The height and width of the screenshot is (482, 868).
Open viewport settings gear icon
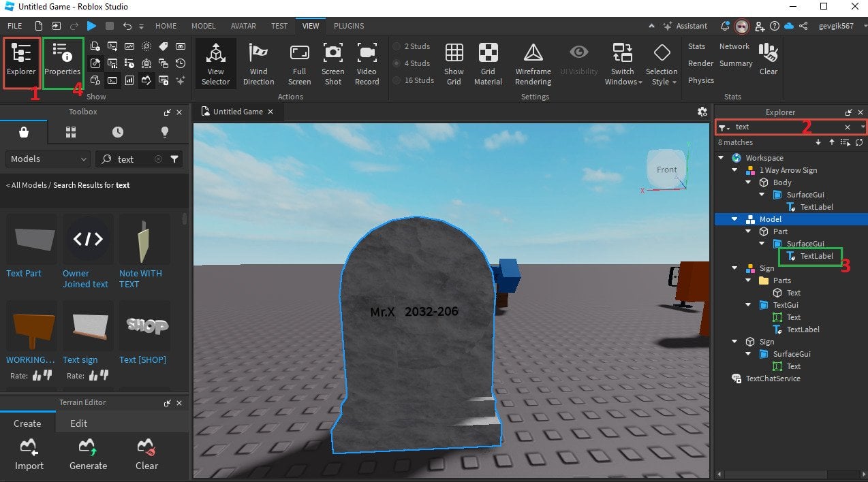[x=702, y=112]
